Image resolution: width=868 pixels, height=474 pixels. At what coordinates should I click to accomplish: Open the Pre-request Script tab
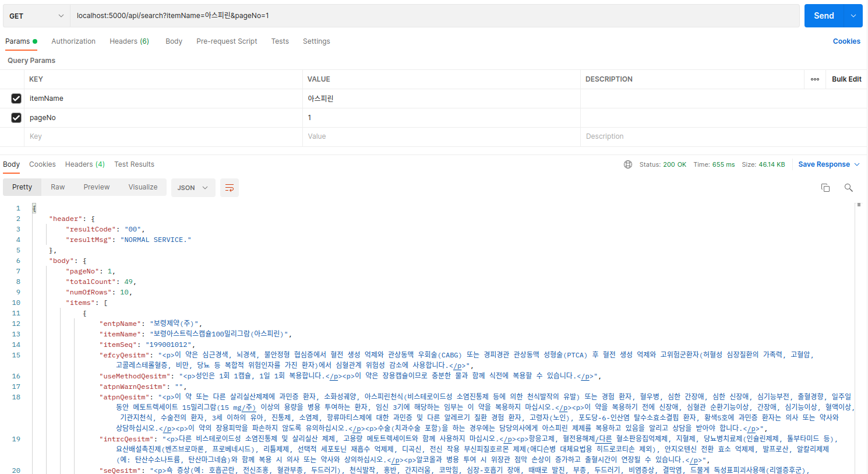[x=227, y=41]
